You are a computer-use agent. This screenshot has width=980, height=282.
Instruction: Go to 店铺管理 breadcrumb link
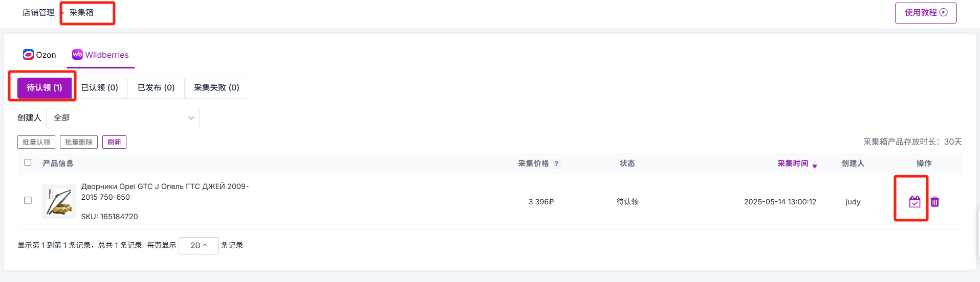coord(38,12)
